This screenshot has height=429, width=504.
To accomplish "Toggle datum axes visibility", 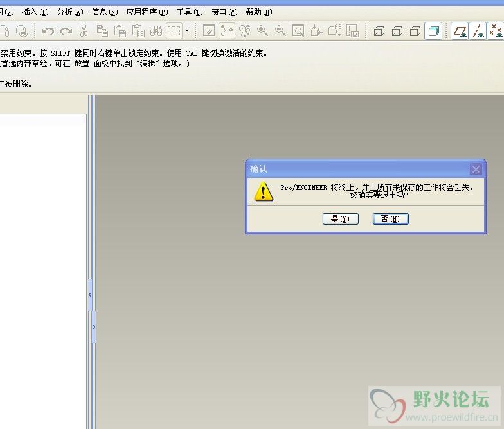I will (478, 31).
